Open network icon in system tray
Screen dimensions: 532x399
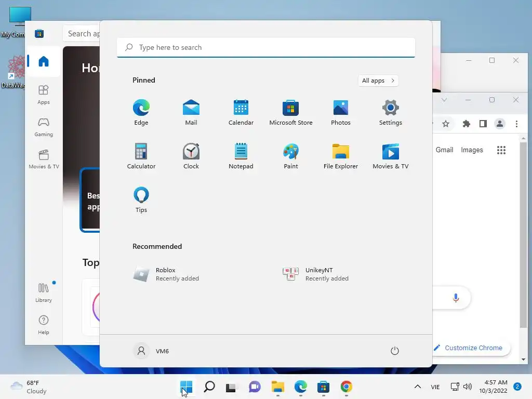[x=455, y=387]
